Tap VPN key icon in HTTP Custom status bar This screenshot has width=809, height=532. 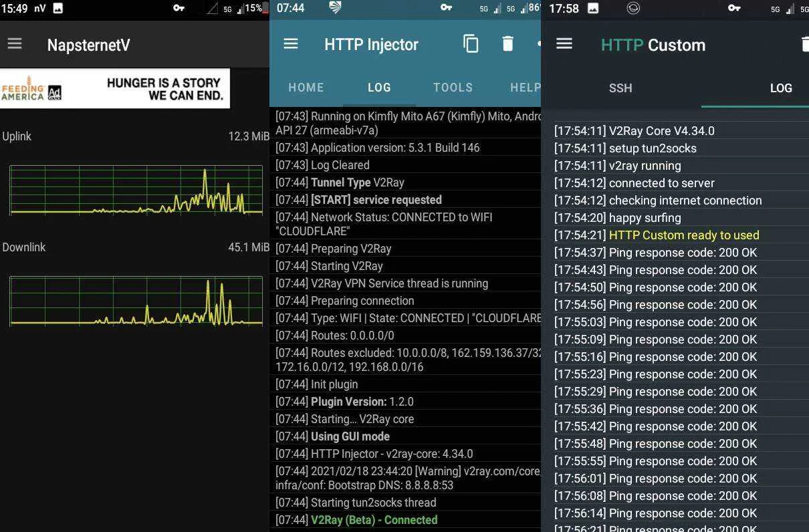(734, 8)
